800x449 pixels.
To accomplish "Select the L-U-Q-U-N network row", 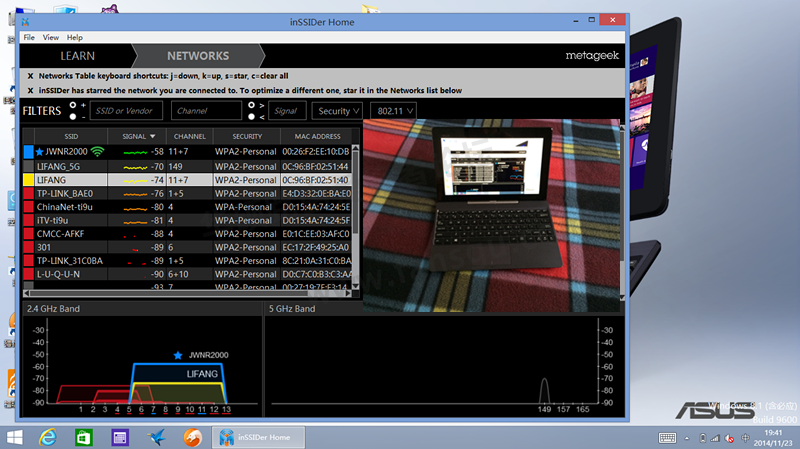I will point(188,274).
